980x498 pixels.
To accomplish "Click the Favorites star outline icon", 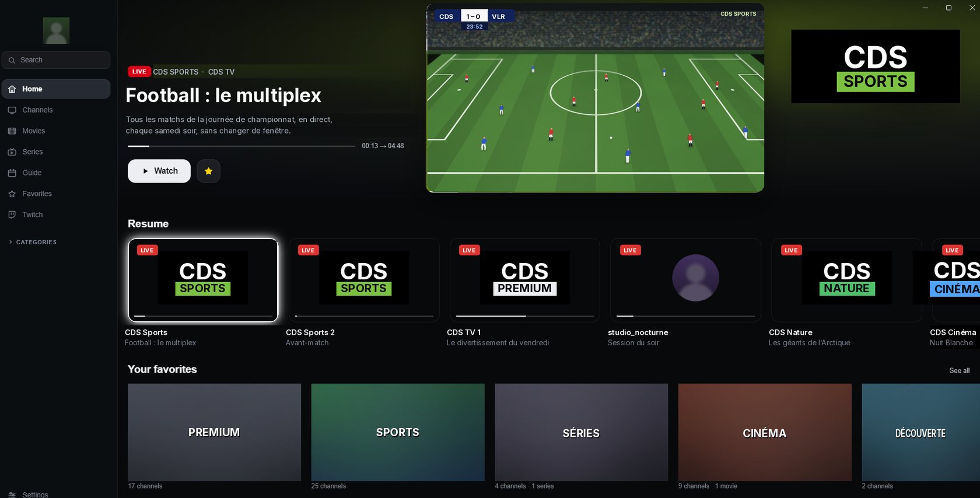I will [x=12, y=194].
